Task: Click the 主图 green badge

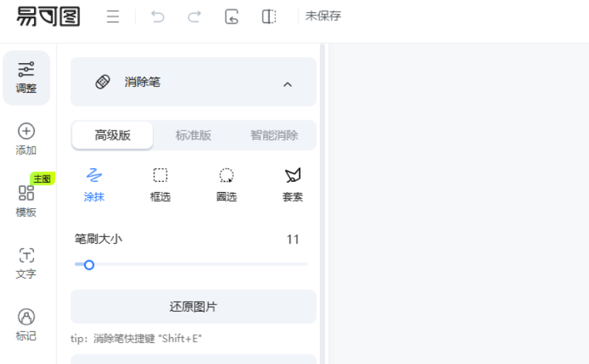Action: point(43,179)
